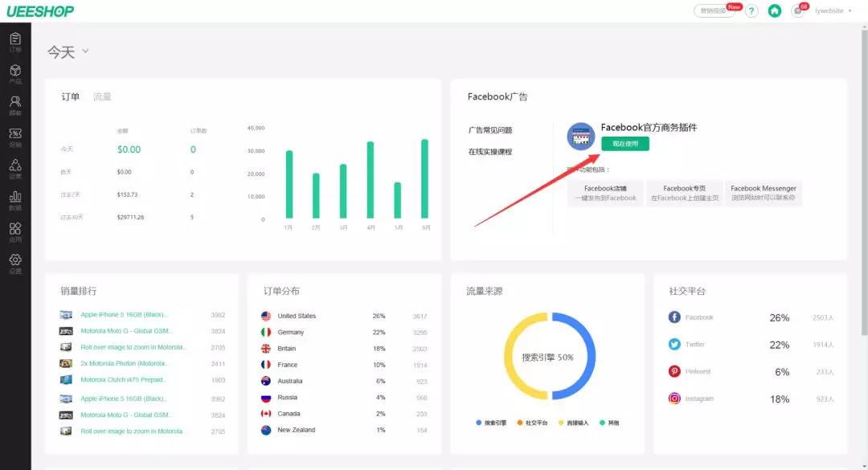This screenshot has width=868, height=470.
Task: Open the Products box sidebar icon
Action: 15,74
